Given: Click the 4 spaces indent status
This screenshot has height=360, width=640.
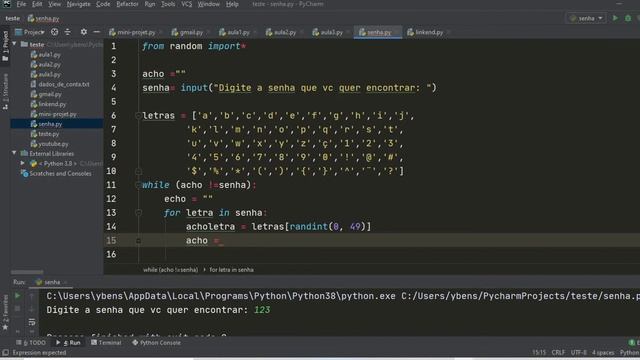Looking at the screenshot, I should (603, 353).
